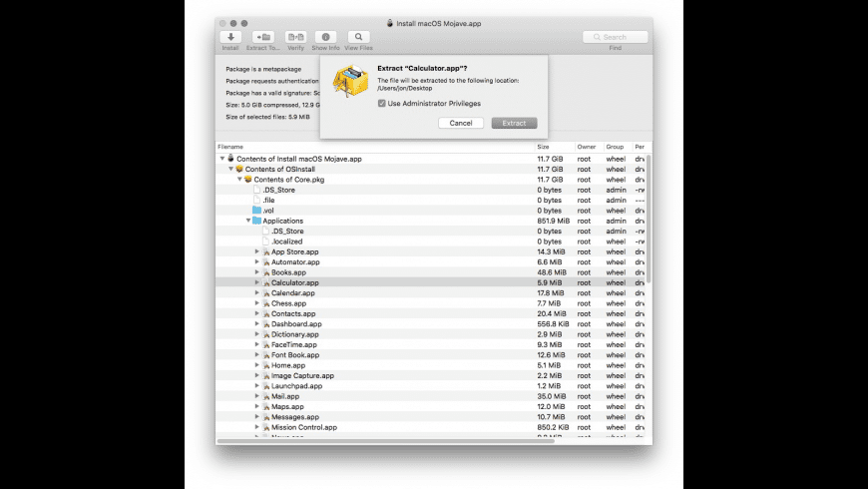This screenshot has width=868, height=489.
Task: Sort by the Filename column header
Action: pyautogui.click(x=375, y=147)
